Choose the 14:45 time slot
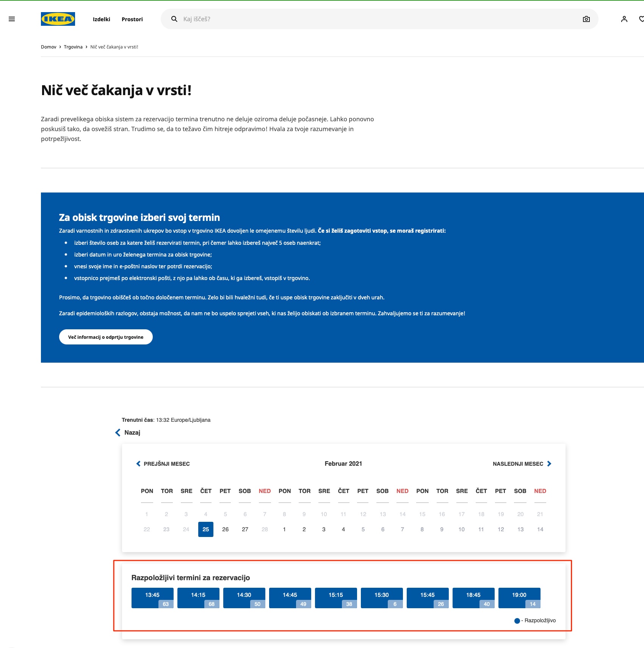 click(290, 598)
